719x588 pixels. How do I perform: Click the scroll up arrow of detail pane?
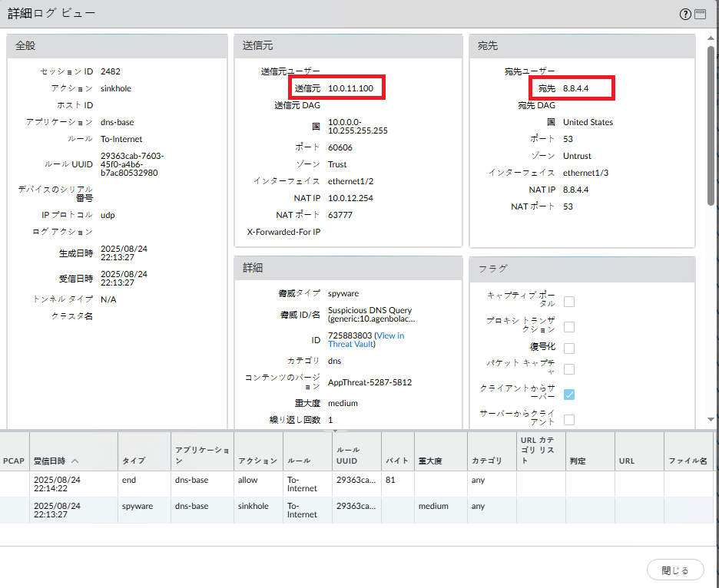tap(711, 37)
